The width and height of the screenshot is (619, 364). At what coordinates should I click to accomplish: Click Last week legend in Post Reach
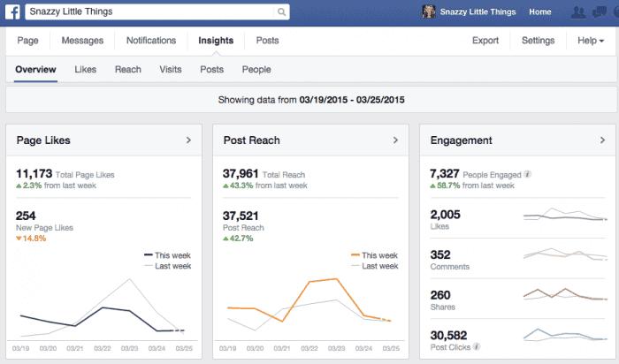tap(374, 266)
